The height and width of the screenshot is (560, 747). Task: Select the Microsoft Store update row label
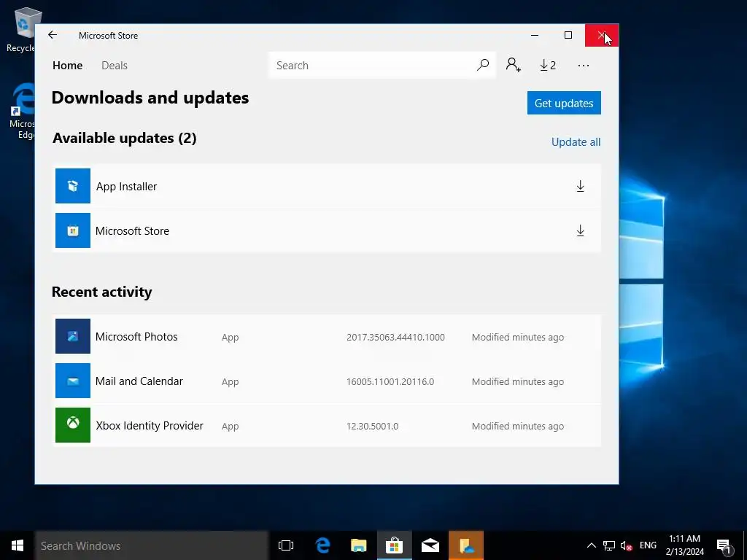132,231
